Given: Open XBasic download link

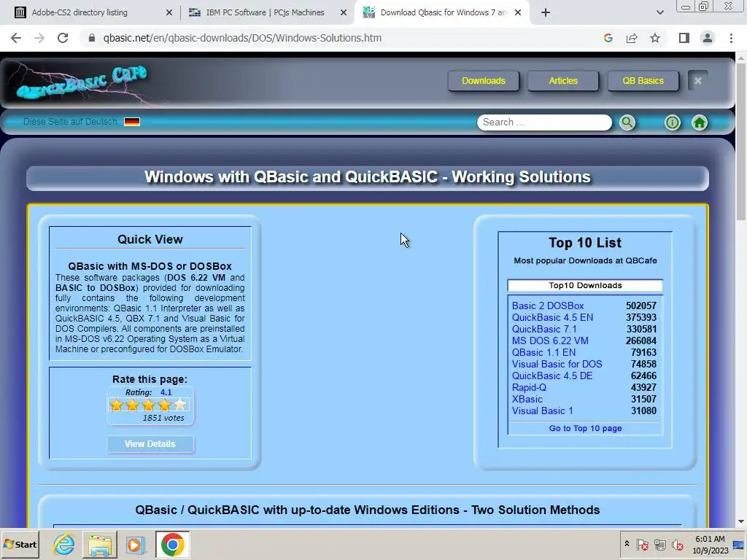Looking at the screenshot, I should (527, 399).
